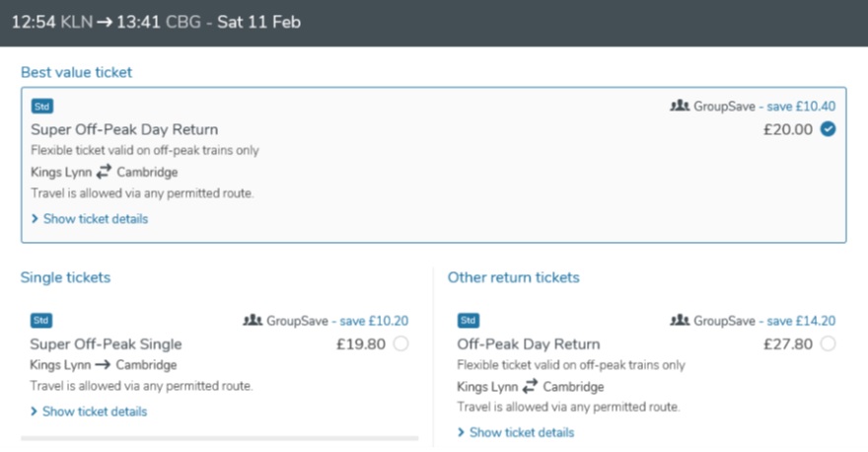Expand Show ticket details under Off-Peak Day Return
The width and height of the screenshot is (868, 452).
click(x=516, y=432)
